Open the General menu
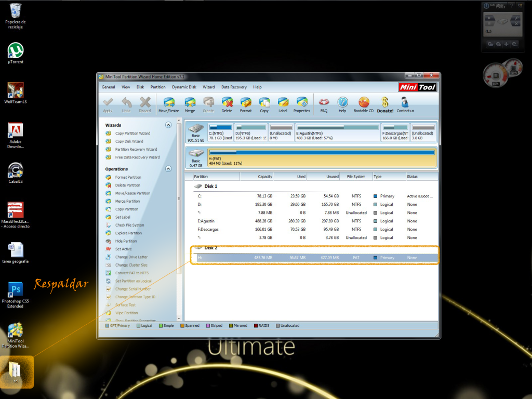 coord(108,87)
